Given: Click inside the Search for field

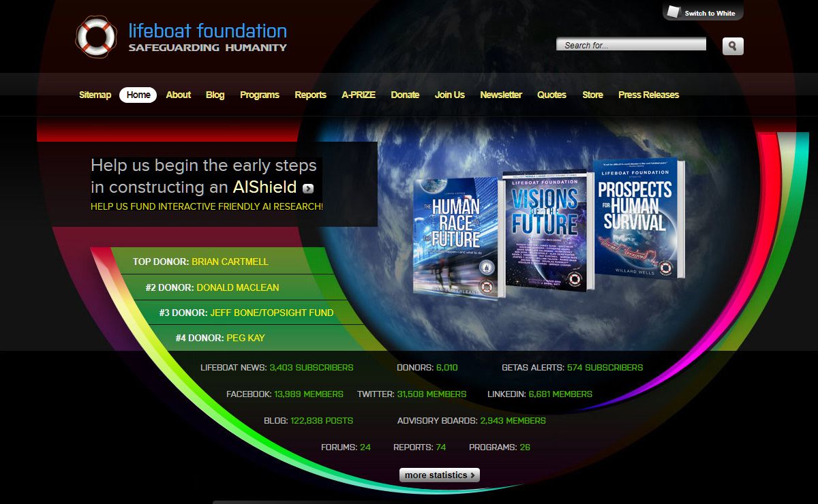Looking at the screenshot, I should pos(631,45).
